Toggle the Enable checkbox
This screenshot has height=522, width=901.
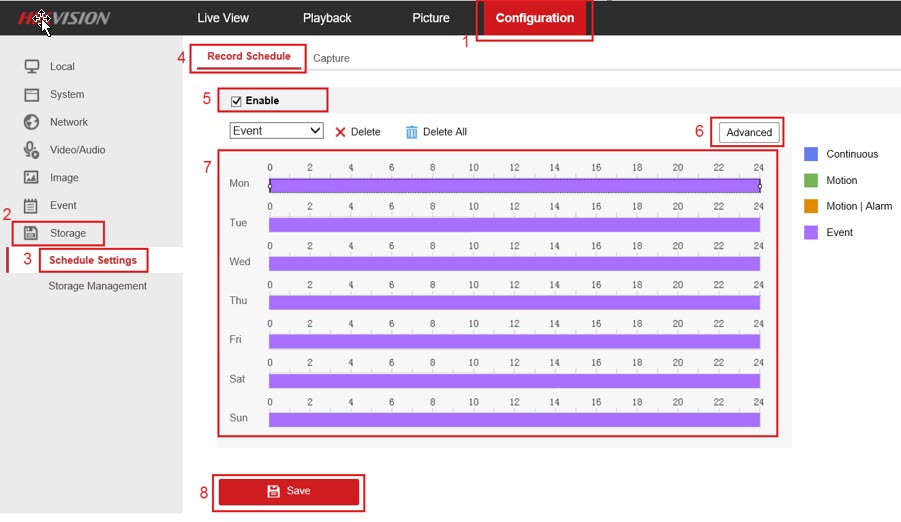tap(237, 101)
